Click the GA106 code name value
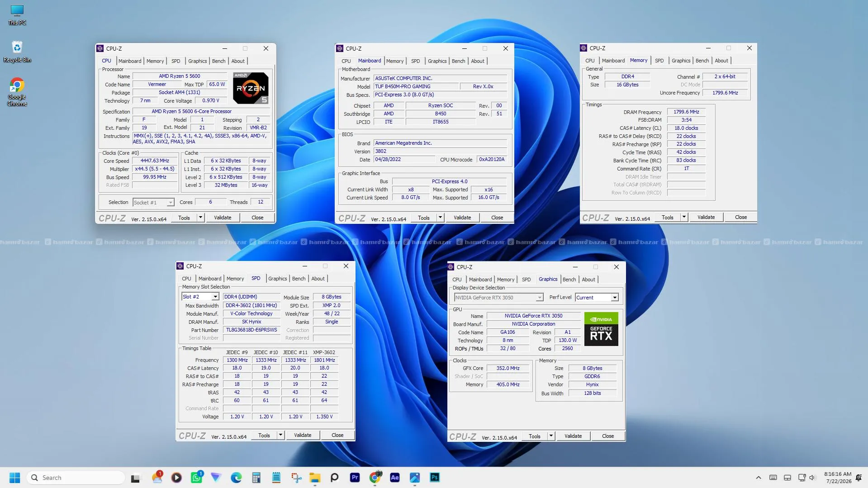The image size is (868, 488). click(x=508, y=332)
